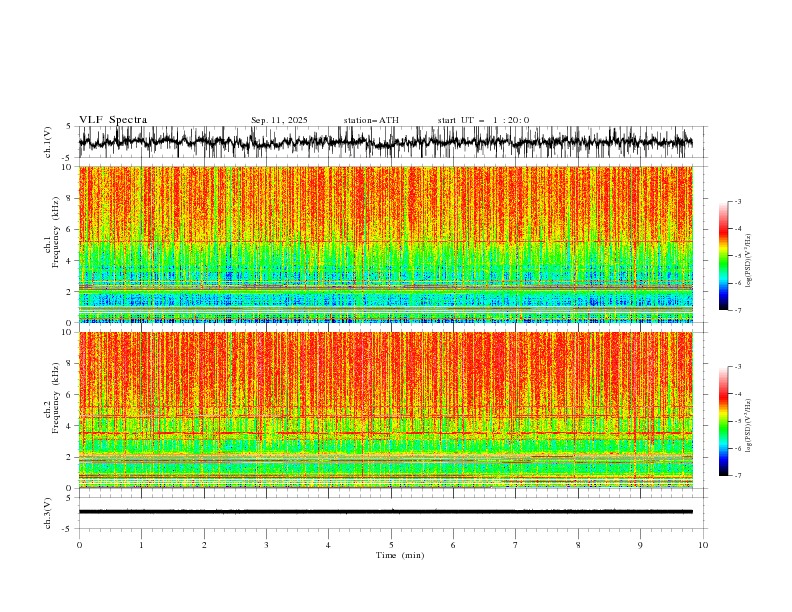Click the "-7" label on ch.2 colorbar
The image size is (792, 612).
737,475
